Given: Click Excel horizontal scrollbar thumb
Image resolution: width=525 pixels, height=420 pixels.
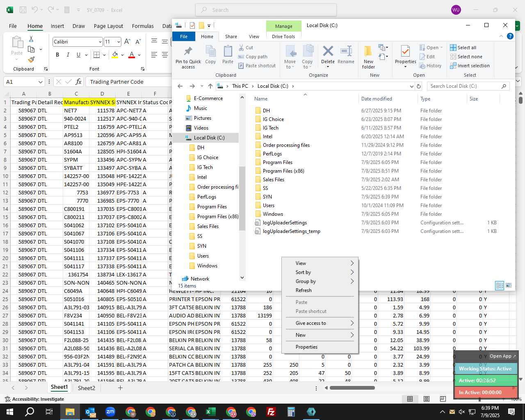Looking at the screenshot, I should tap(352, 388).
